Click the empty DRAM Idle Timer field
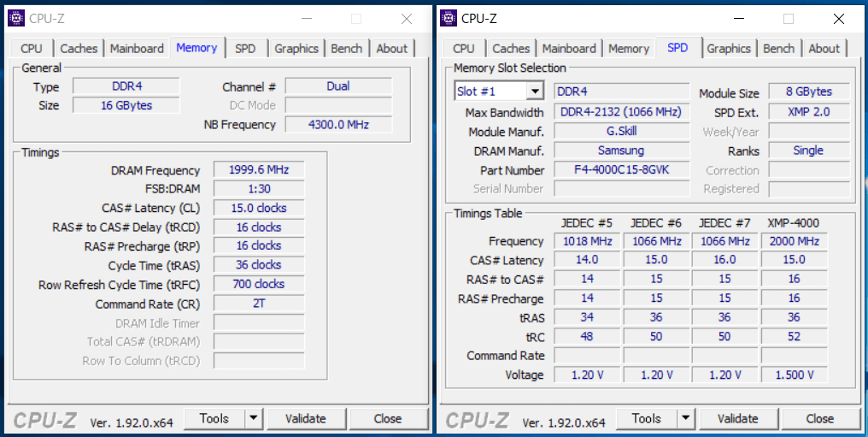Viewport: 868px width, 437px height. pyautogui.click(x=259, y=322)
